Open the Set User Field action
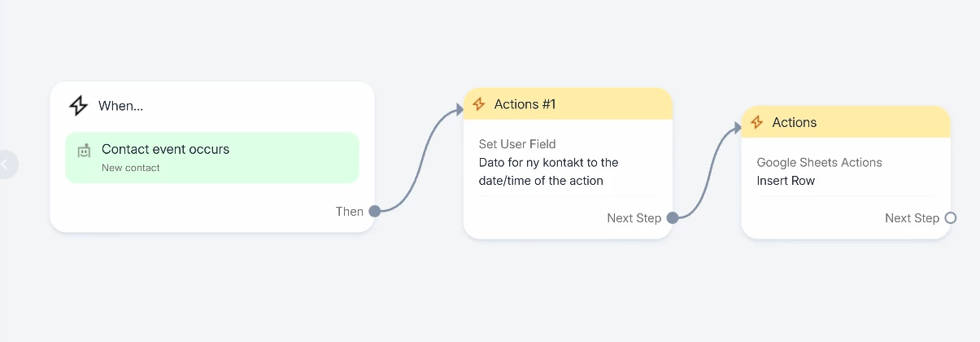The height and width of the screenshot is (342, 980). pos(568,162)
